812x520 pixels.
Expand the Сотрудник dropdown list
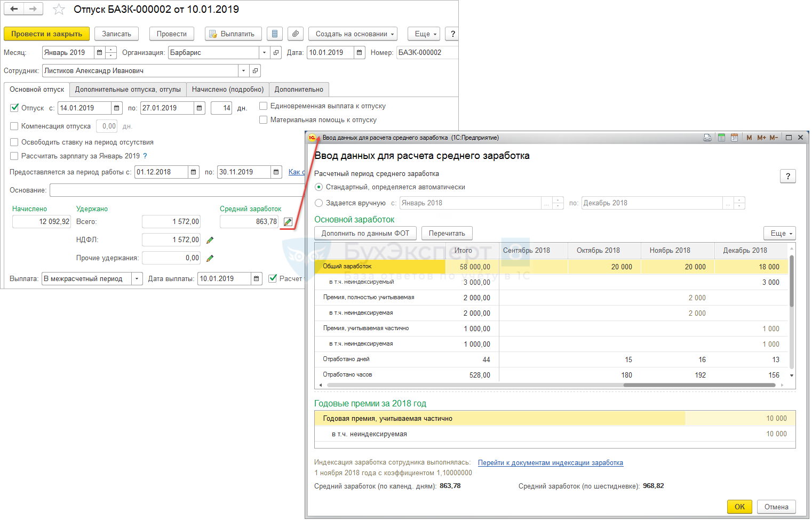click(x=243, y=70)
